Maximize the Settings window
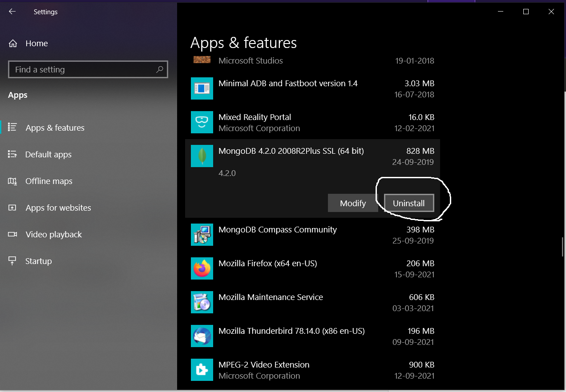The image size is (566, 392). click(x=526, y=12)
